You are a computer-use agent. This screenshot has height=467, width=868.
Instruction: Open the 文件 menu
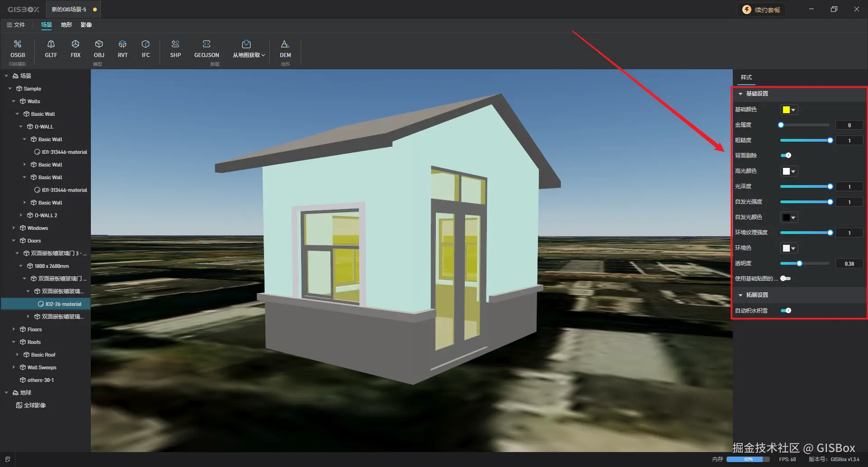[x=17, y=25]
